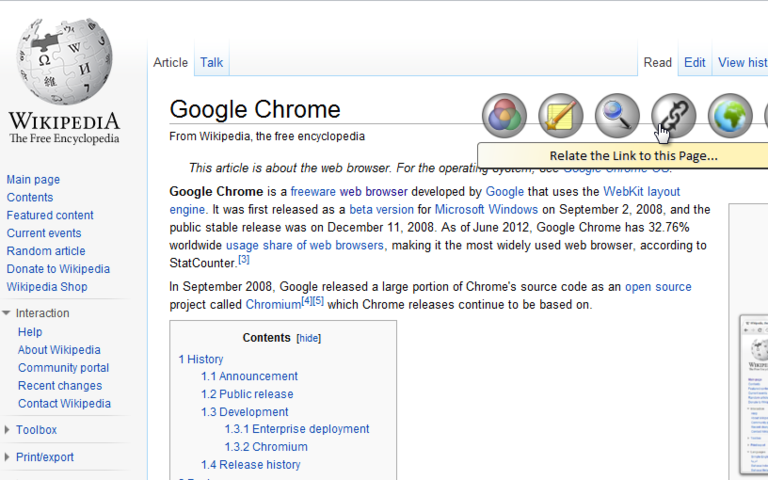Jump to section 1.3 Development

point(244,411)
